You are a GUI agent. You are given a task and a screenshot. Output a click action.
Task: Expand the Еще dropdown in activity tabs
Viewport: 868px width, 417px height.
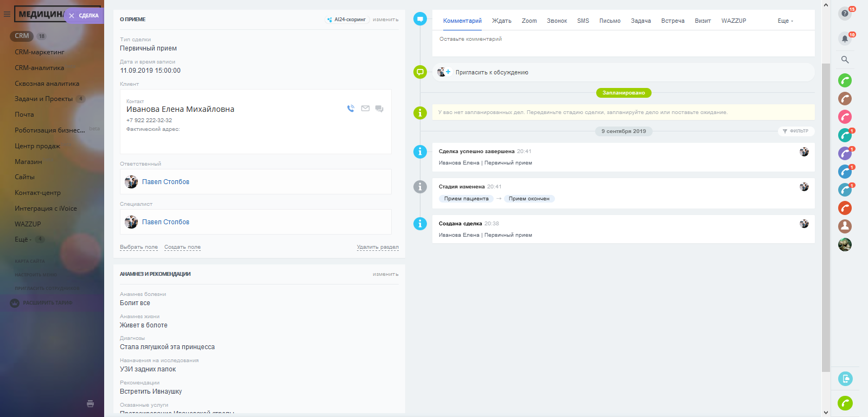(x=785, y=21)
